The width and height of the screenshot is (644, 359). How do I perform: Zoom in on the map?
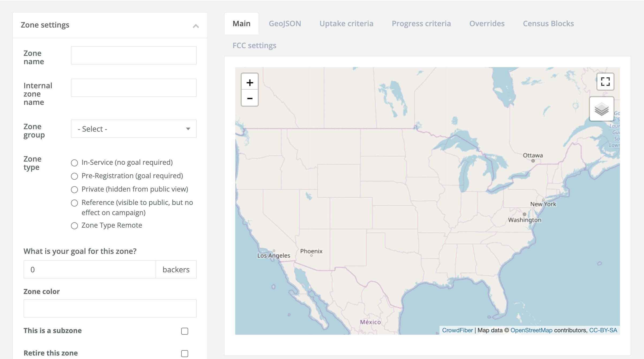[x=249, y=82]
